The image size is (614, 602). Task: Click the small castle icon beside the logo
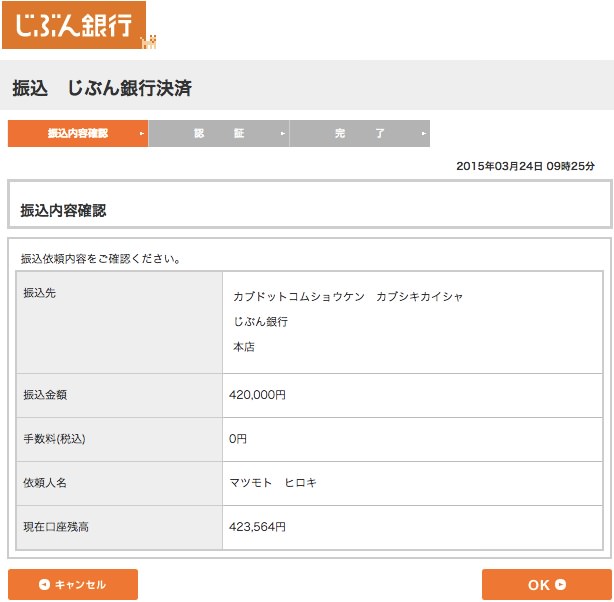pos(149,42)
